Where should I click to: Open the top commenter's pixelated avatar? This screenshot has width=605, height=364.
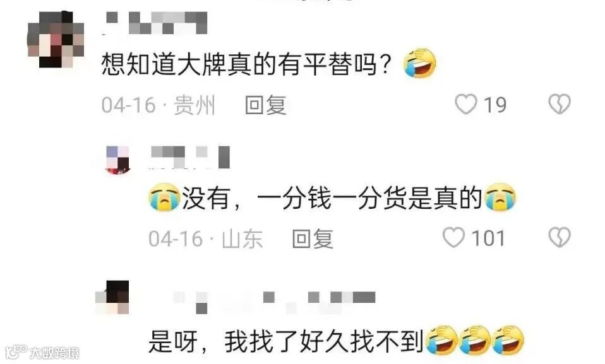56,39
